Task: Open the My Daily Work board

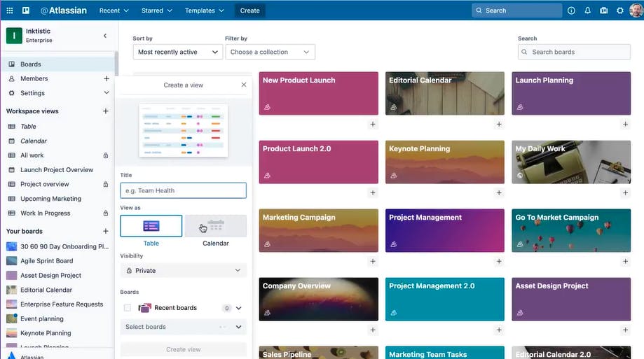Action: 571,162
